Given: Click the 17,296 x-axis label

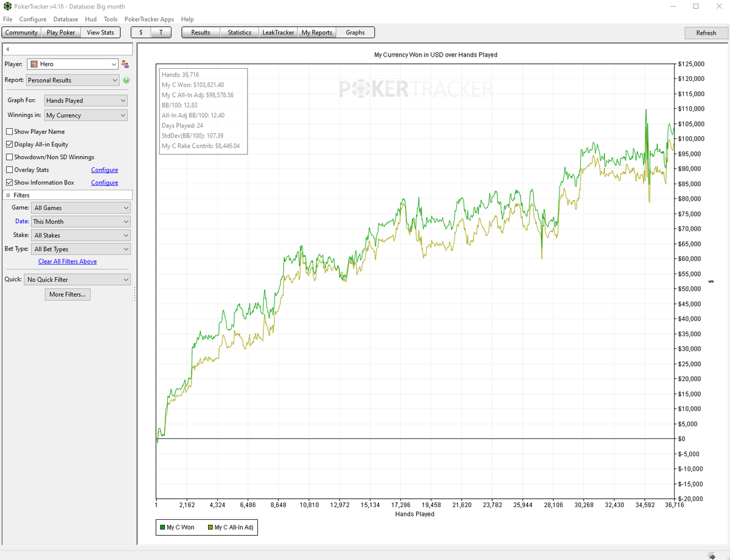Looking at the screenshot, I should pos(401,505).
